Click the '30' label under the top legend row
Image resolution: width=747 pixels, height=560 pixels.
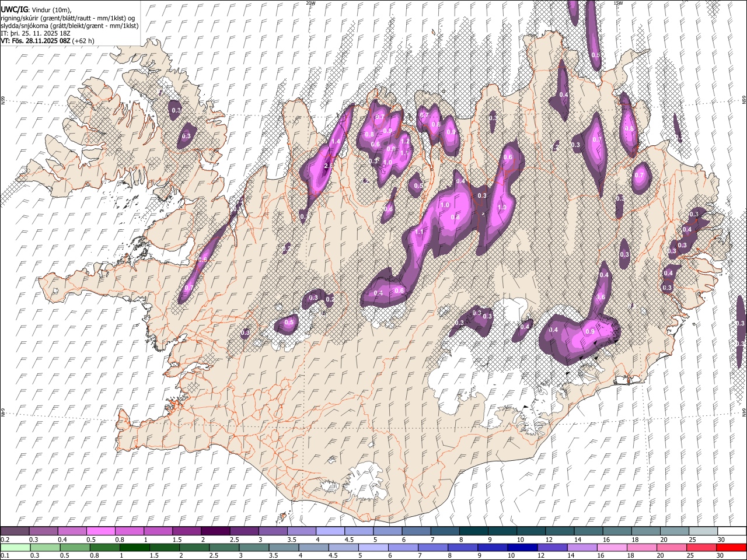click(x=721, y=540)
